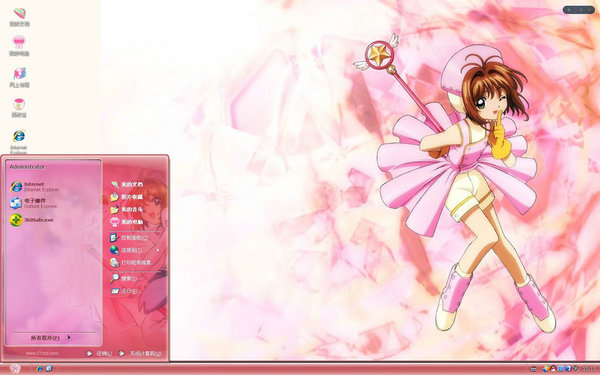Image resolution: width=600 pixels, height=375 pixels.
Task: Open 控制面板 (Control Panel) in Start menu
Action: coord(129,238)
